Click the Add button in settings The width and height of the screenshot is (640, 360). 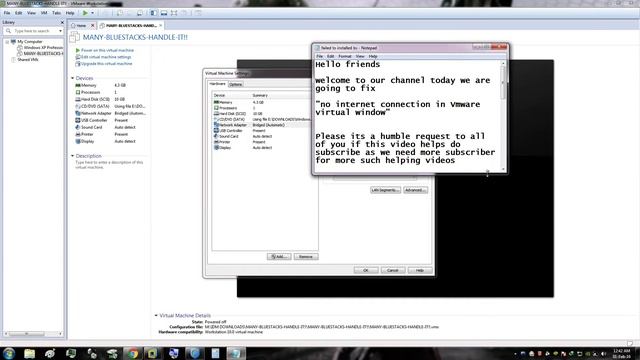point(279,257)
